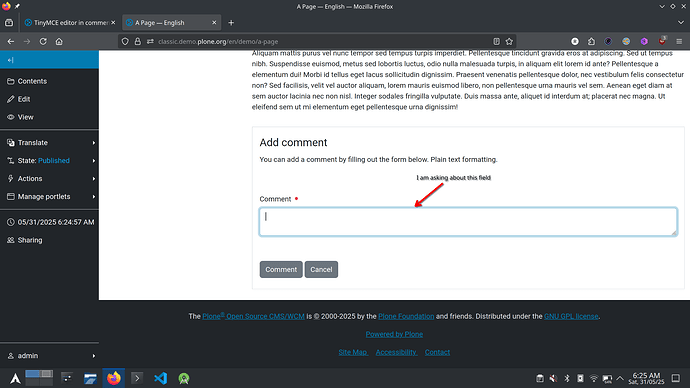Bookmark this page with the star

tap(509, 41)
